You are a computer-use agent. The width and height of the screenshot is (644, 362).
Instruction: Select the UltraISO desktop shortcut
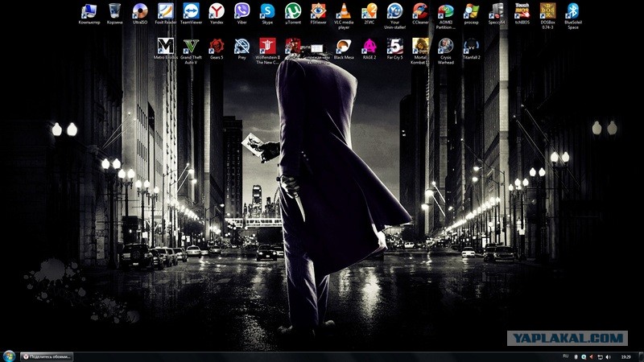(140, 14)
